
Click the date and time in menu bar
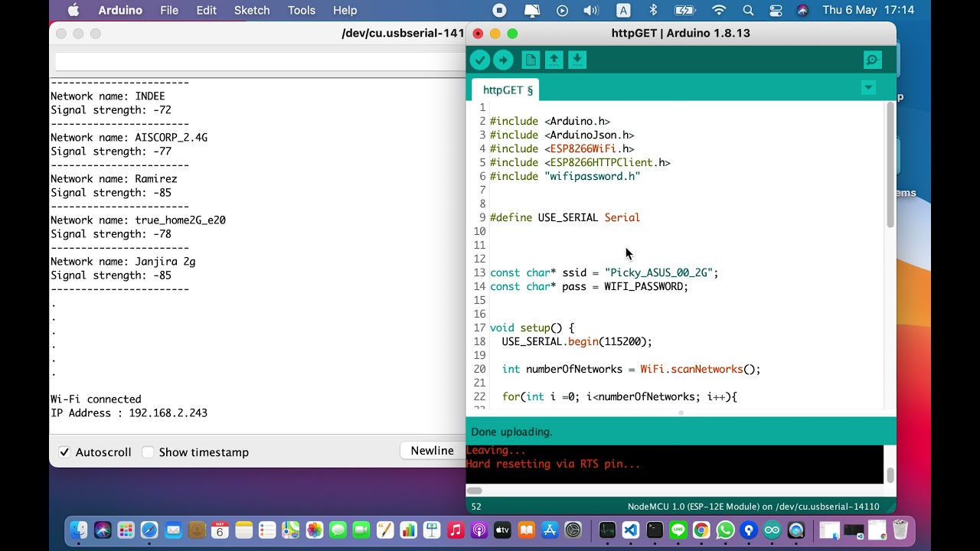click(868, 10)
